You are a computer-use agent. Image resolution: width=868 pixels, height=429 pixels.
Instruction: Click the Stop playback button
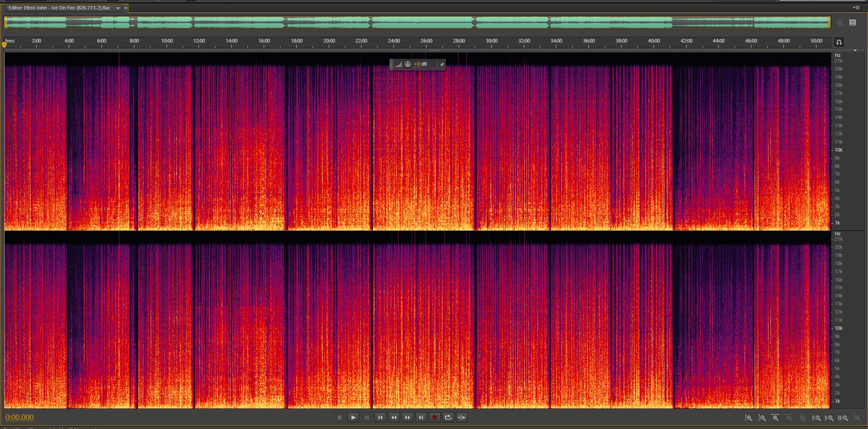(340, 417)
